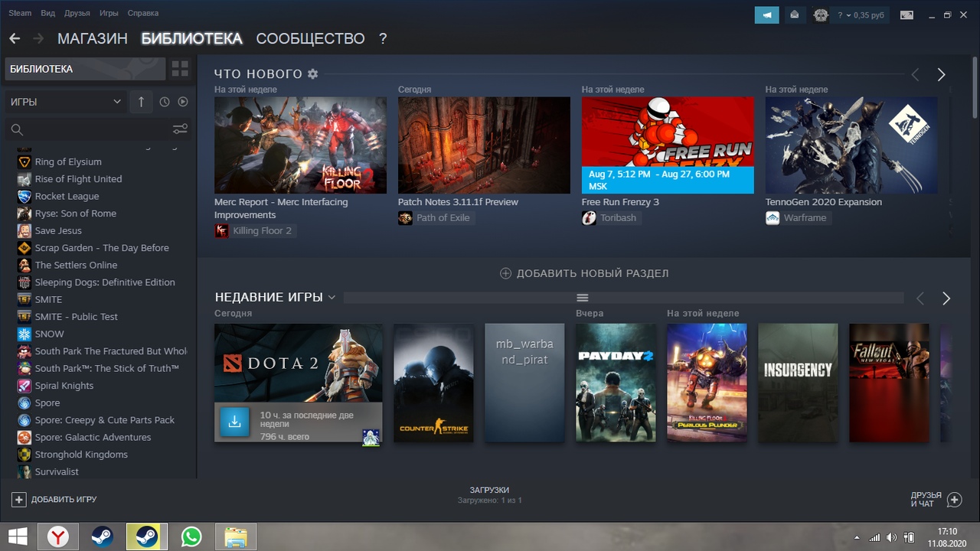
Task: Select Stronghold Kingdoms in game list
Action: [x=81, y=455]
